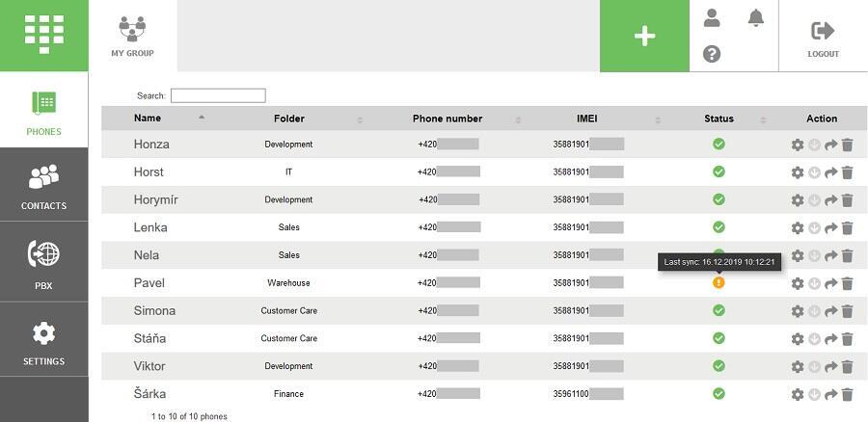Delete Pavel's phone with trash icon
The height and width of the screenshot is (422, 868).
(x=847, y=283)
